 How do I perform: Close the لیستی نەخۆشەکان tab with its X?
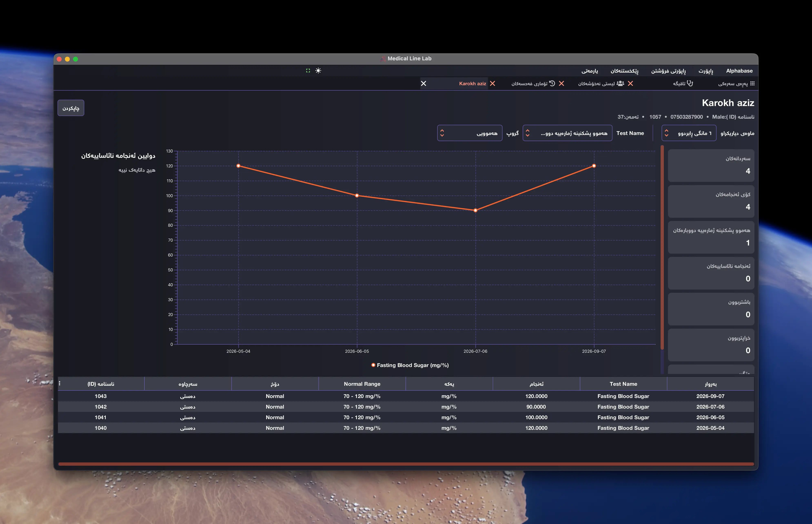630,83
